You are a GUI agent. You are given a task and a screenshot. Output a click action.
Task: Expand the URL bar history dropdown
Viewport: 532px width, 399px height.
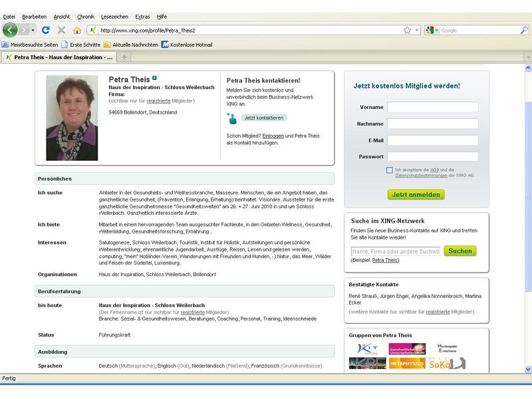click(x=417, y=30)
